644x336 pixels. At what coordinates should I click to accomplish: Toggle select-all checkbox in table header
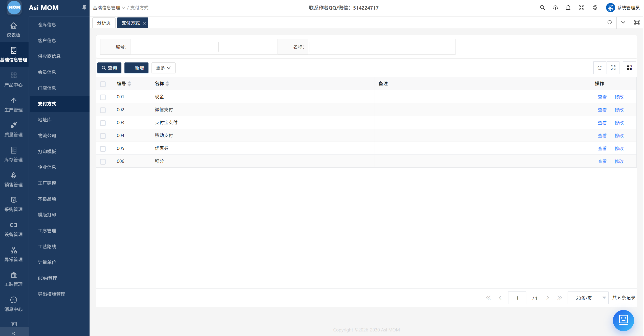point(103,84)
